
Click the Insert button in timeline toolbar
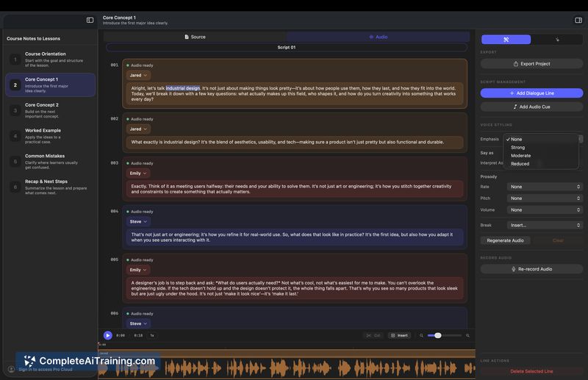[x=399, y=335]
